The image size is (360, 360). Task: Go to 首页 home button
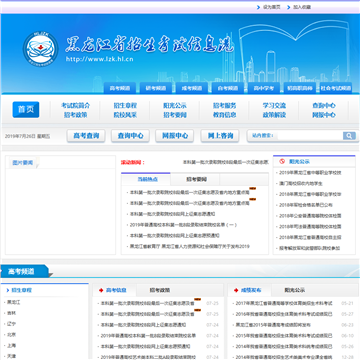click(x=26, y=110)
